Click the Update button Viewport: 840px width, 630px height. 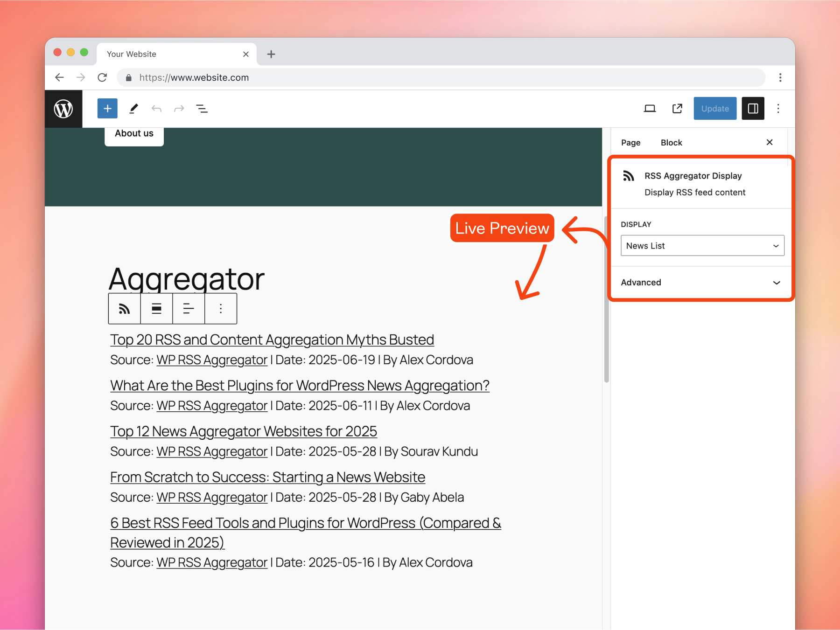(715, 109)
